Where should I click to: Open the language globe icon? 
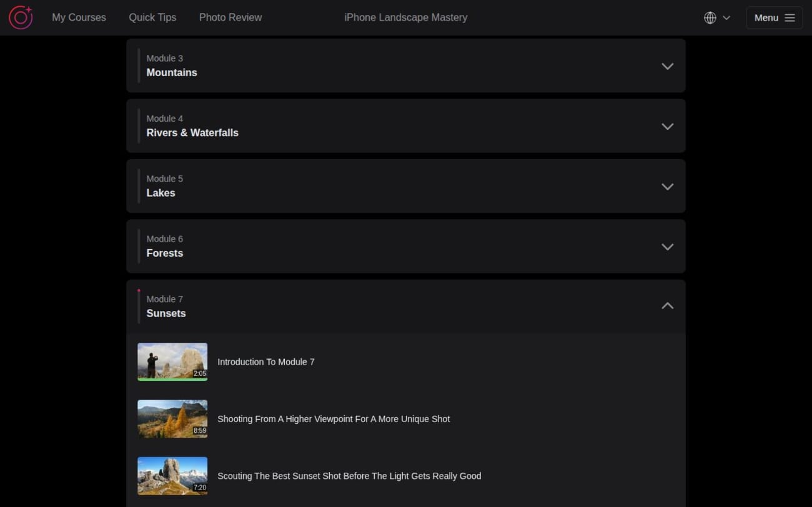[x=710, y=17]
